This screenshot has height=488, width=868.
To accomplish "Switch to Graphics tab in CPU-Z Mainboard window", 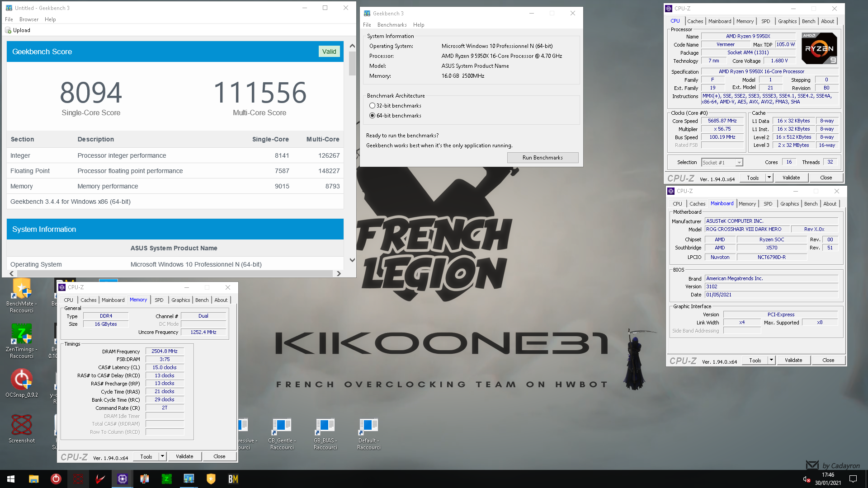I will pyautogui.click(x=789, y=204).
